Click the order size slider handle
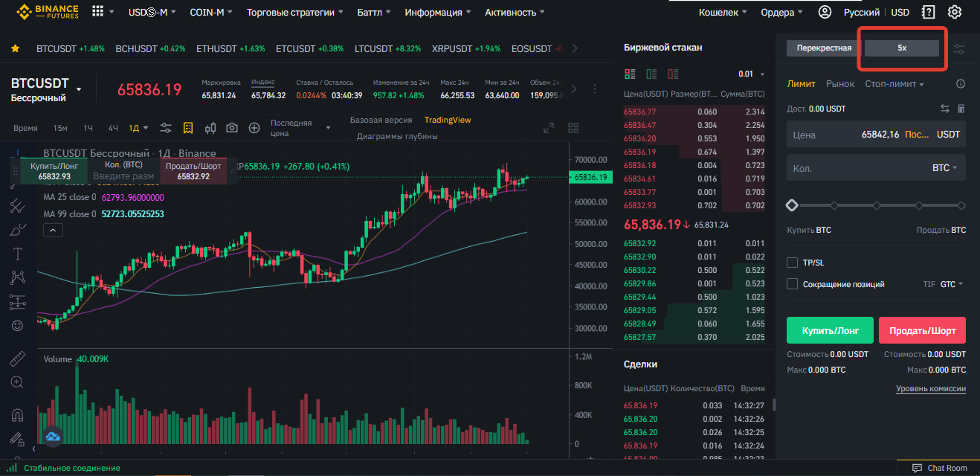This screenshot has width=980, height=476. (792, 205)
